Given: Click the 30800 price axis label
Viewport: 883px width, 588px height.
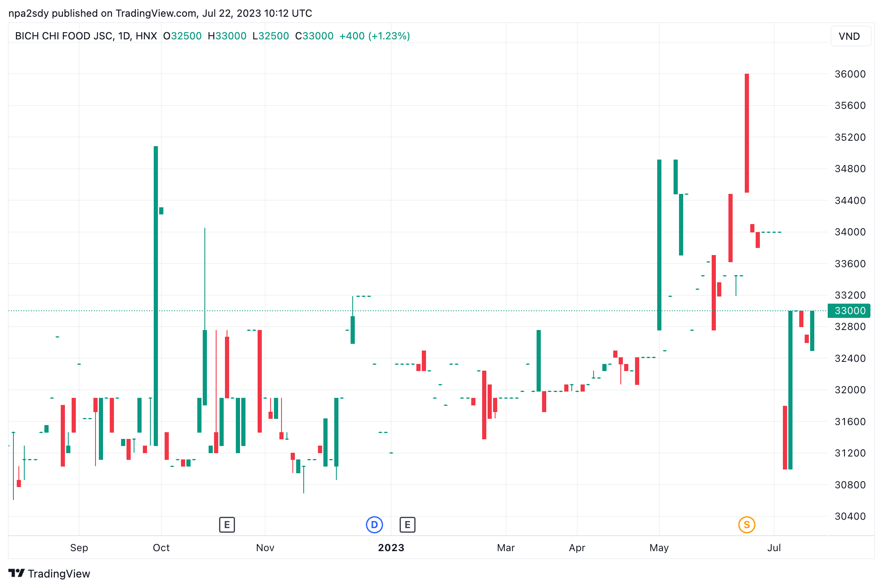Looking at the screenshot, I should point(850,485).
